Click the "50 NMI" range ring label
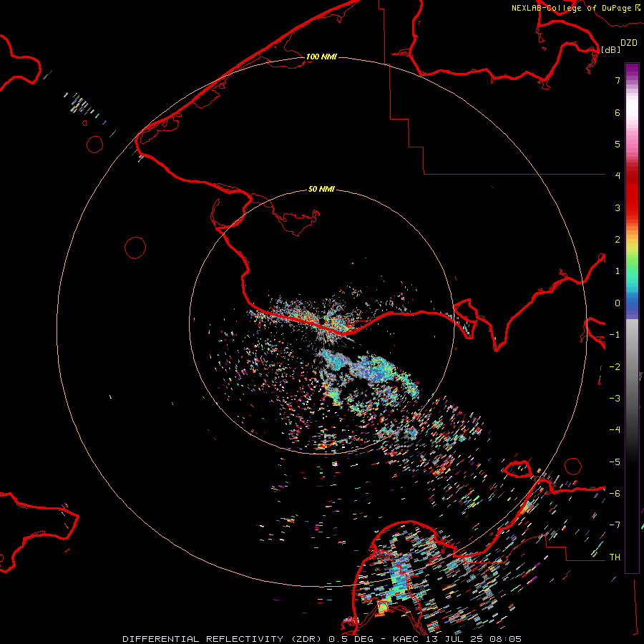Screen dimensions: 644x644 click(321, 189)
